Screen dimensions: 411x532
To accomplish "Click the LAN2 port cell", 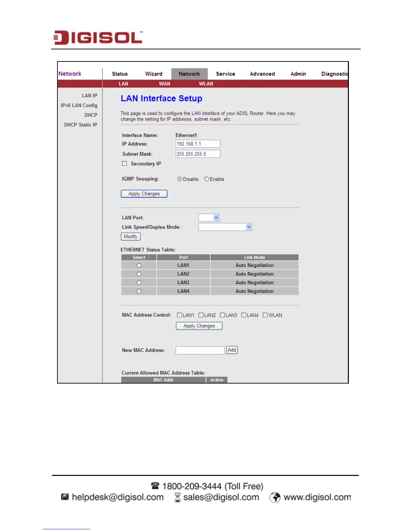I will pyautogui.click(x=183, y=274).
